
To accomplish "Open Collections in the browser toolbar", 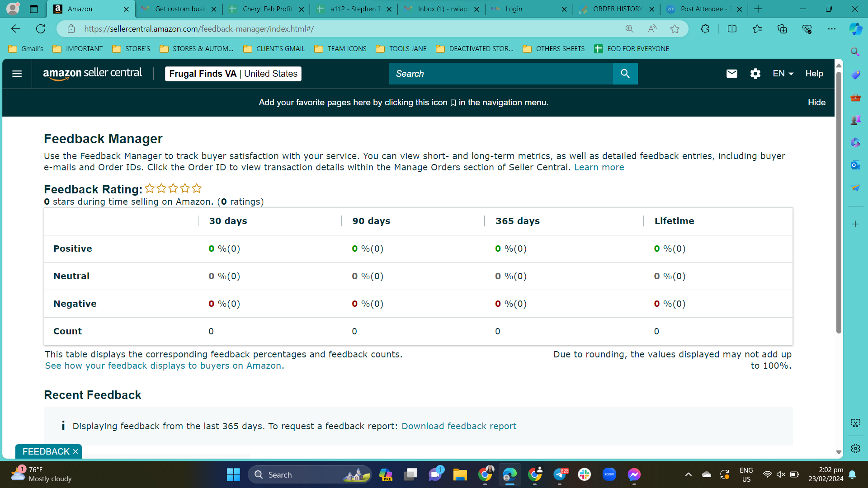I will (x=782, y=29).
